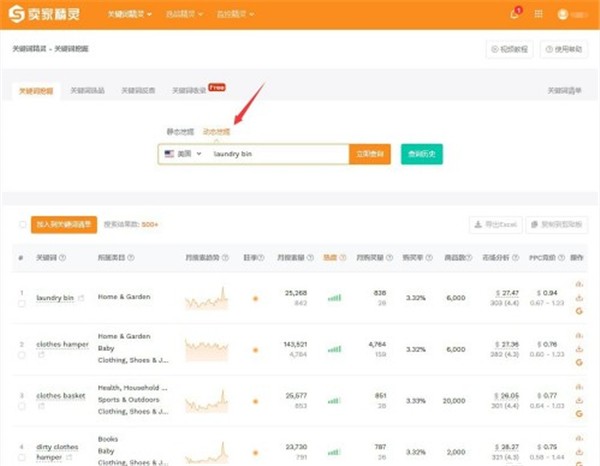Open the 美国 country selector dropdown
Screen dimensions: 600x466
(x=183, y=154)
